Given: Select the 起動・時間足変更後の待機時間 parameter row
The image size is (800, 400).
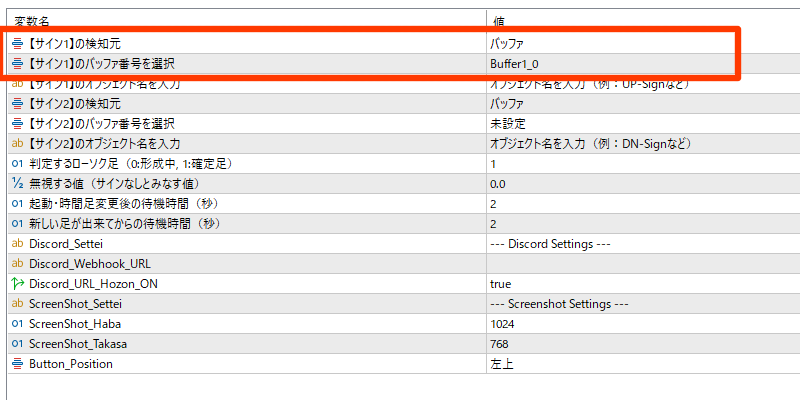Looking at the screenshot, I should click(405, 204).
